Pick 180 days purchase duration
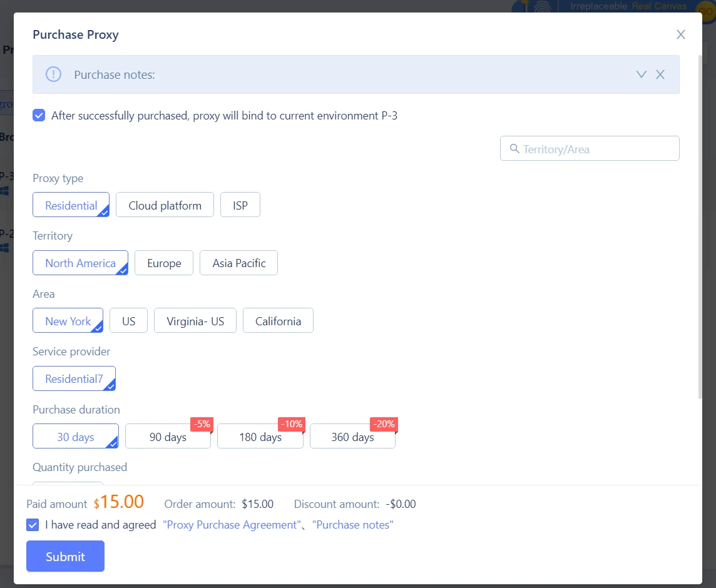Viewport: 716px width, 588px height. [260, 437]
